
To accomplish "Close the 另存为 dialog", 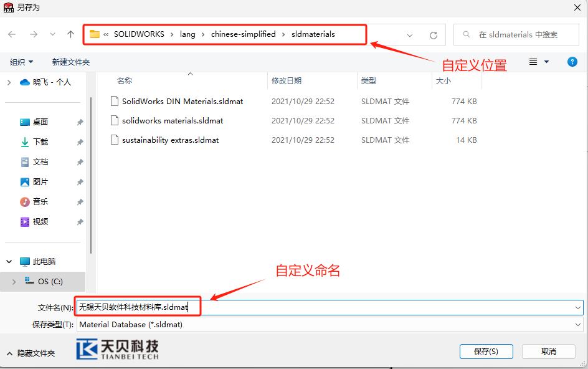I will pos(577,7).
